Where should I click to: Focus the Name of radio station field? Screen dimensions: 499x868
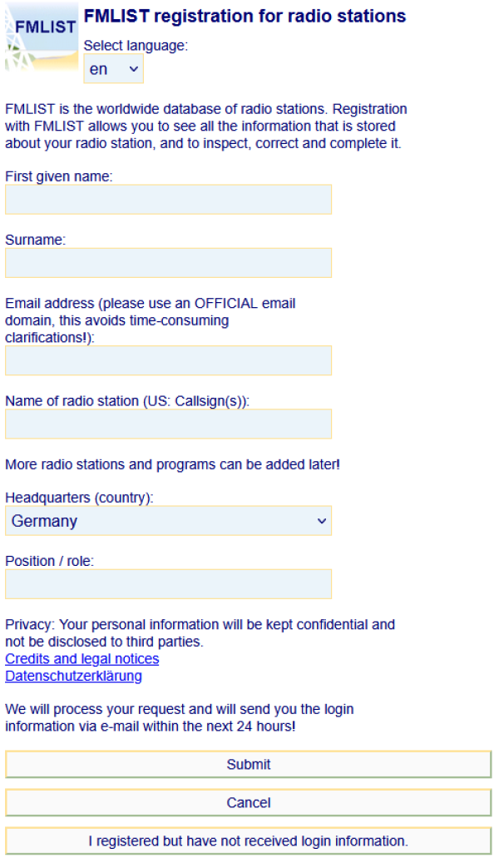coord(168,424)
